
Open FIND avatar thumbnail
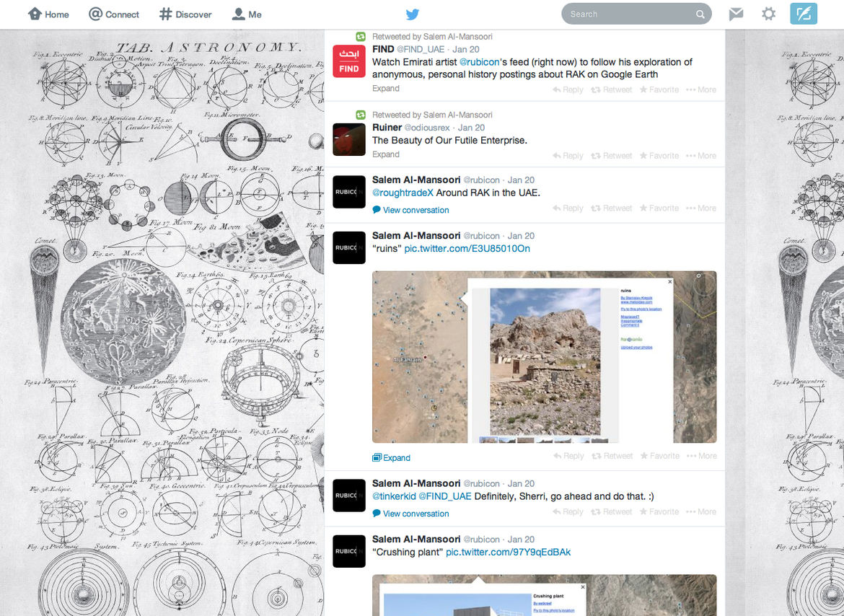pos(349,61)
